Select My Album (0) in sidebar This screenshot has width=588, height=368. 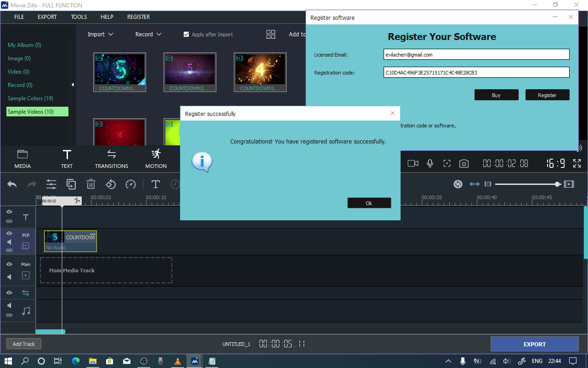24,45
